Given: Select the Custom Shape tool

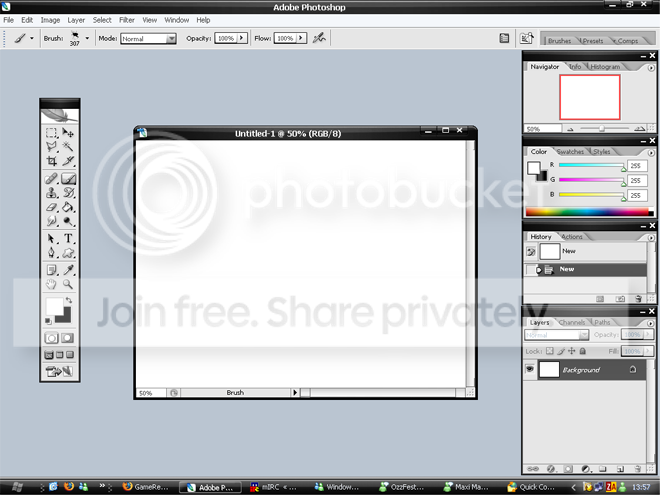Looking at the screenshot, I should [x=68, y=253].
